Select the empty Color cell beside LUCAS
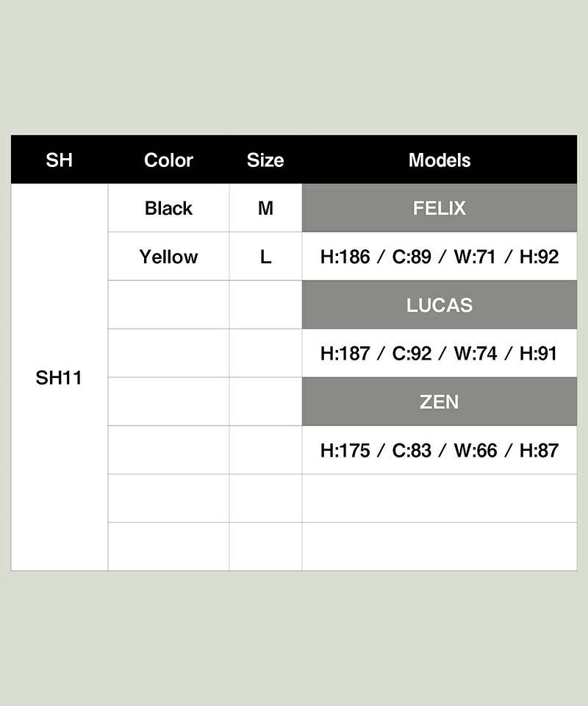The width and height of the screenshot is (588, 706). pyautogui.click(x=168, y=305)
